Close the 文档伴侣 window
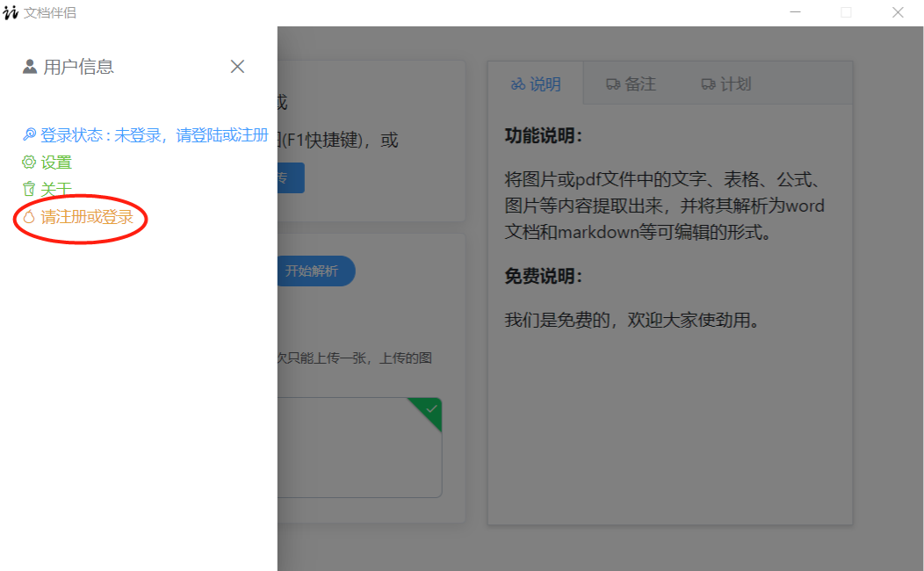Viewport: 924px width, 571px height. pyautogui.click(x=898, y=12)
